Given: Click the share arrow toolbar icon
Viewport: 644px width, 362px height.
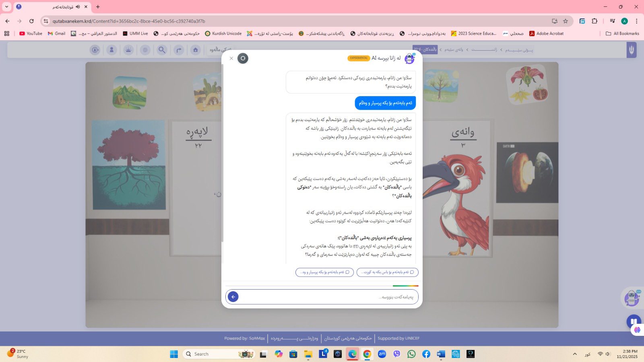Looking at the screenshot, I should pyautogui.click(x=179, y=50).
